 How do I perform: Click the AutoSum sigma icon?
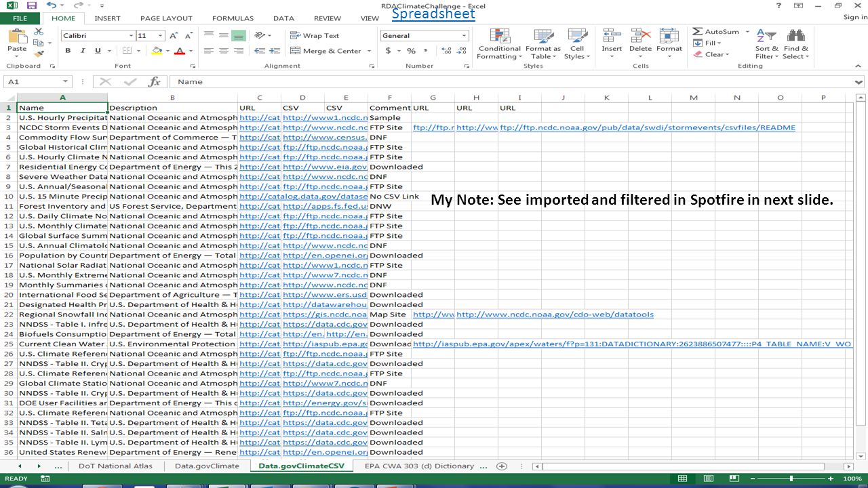(698, 32)
